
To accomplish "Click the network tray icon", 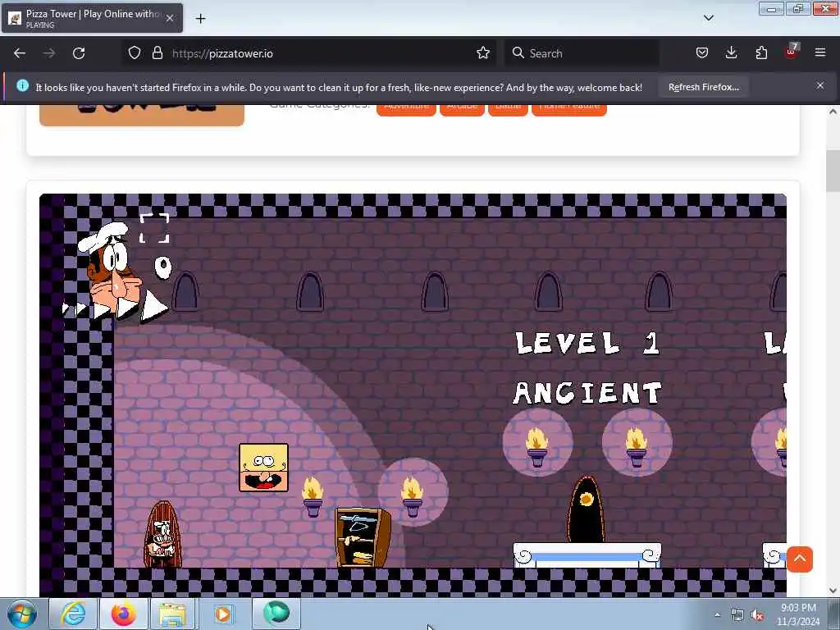I will coord(737,615).
